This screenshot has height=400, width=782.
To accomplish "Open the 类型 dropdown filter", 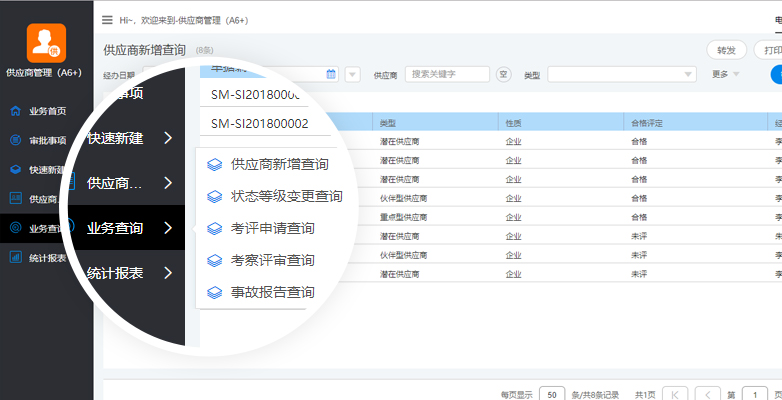I will [x=622, y=75].
